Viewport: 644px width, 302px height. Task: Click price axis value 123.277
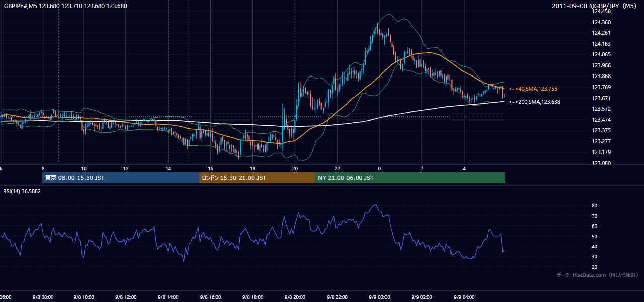[602, 141]
